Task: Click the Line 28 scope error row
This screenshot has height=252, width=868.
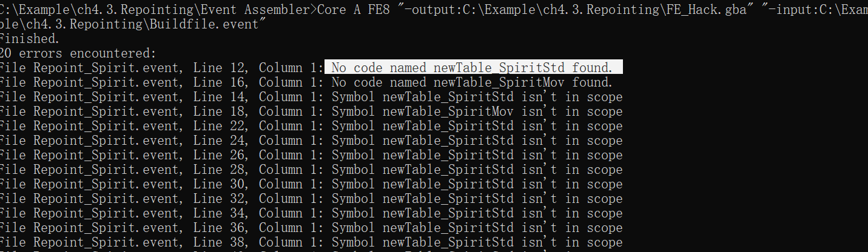Action: point(311,170)
